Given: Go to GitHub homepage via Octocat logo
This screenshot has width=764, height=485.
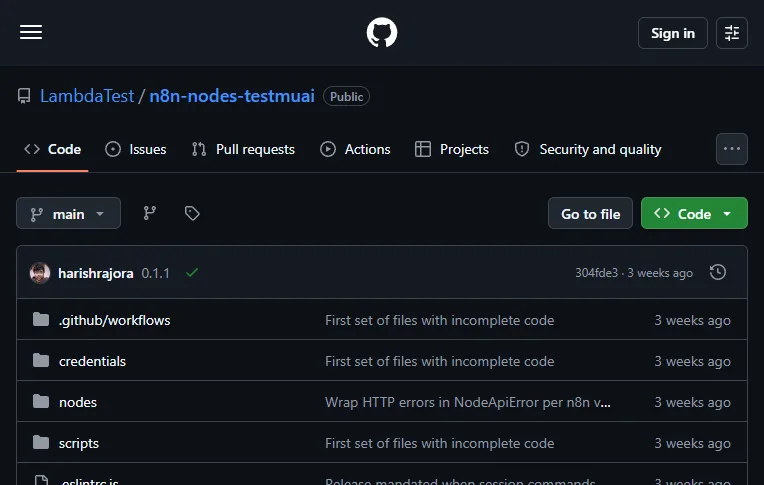Looking at the screenshot, I should tap(382, 33).
